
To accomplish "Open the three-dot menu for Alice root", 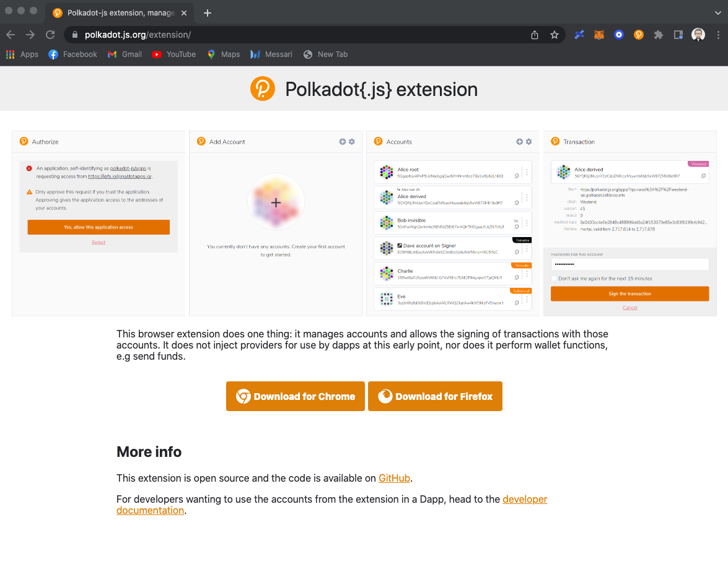I will 527,172.
